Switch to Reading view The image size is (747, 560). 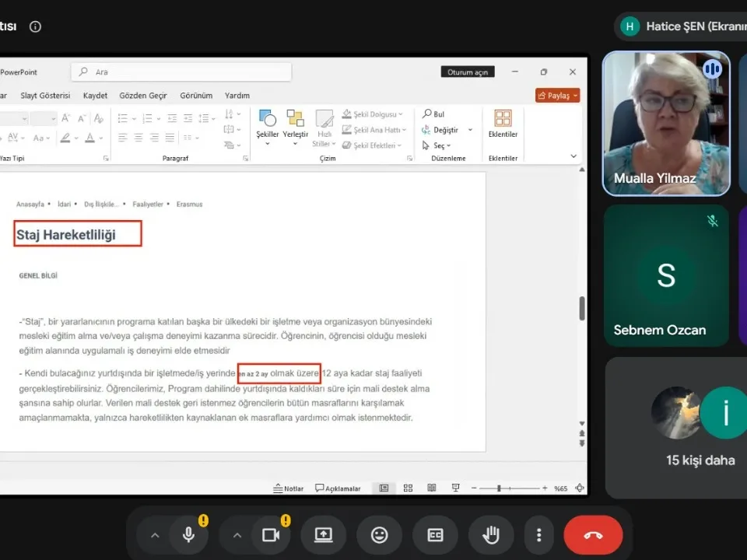pyautogui.click(x=432, y=488)
